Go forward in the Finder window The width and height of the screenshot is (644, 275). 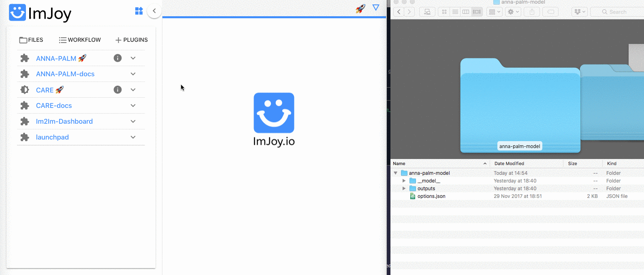pyautogui.click(x=409, y=12)
